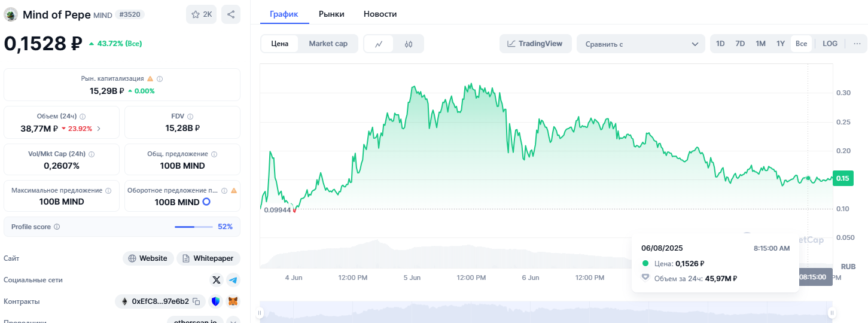868x323 pixels.
Task: Switch chart to Цена mode
Action: click(x=280, y=44)
